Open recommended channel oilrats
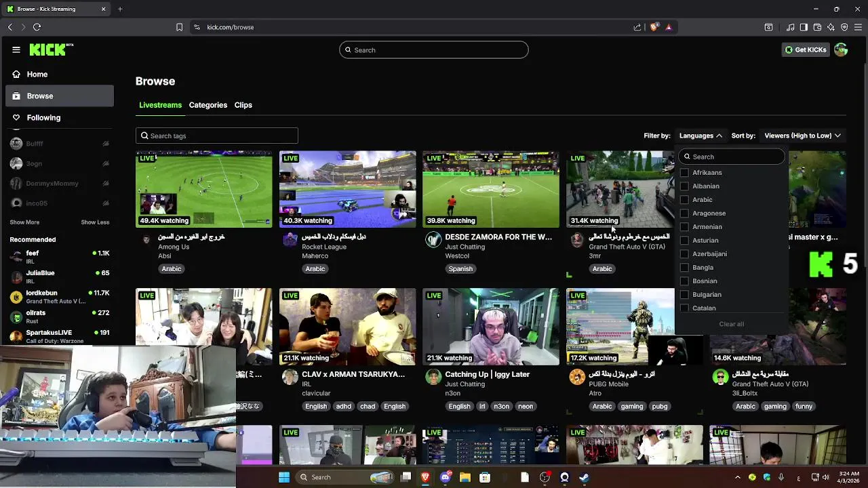Screen dimensions: 868x488 tap(60, 317)
